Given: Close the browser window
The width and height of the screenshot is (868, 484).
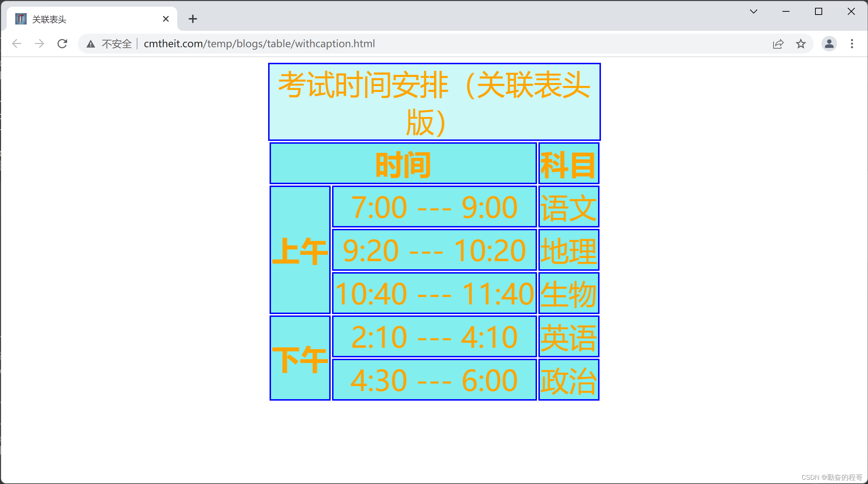Looking at the screenshot, I should 851,11.
